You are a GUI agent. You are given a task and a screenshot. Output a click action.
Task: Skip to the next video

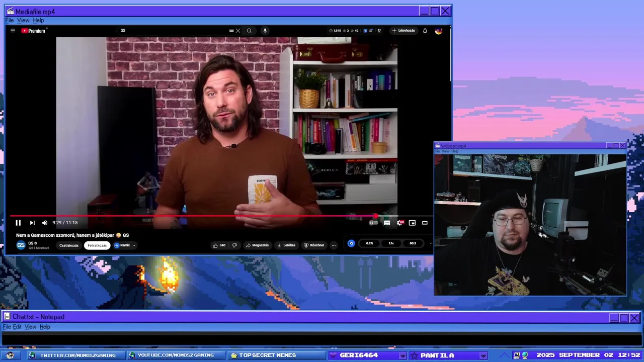tap(32, 223)
